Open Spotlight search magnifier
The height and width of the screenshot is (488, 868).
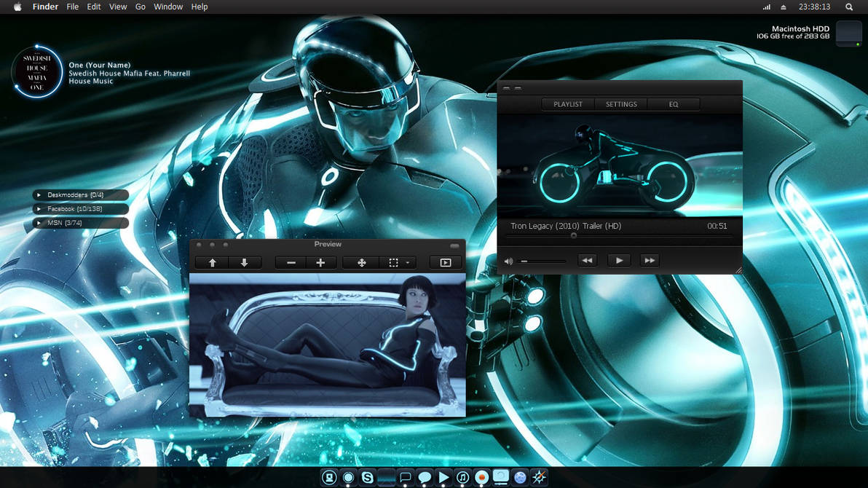pos(849,7)
